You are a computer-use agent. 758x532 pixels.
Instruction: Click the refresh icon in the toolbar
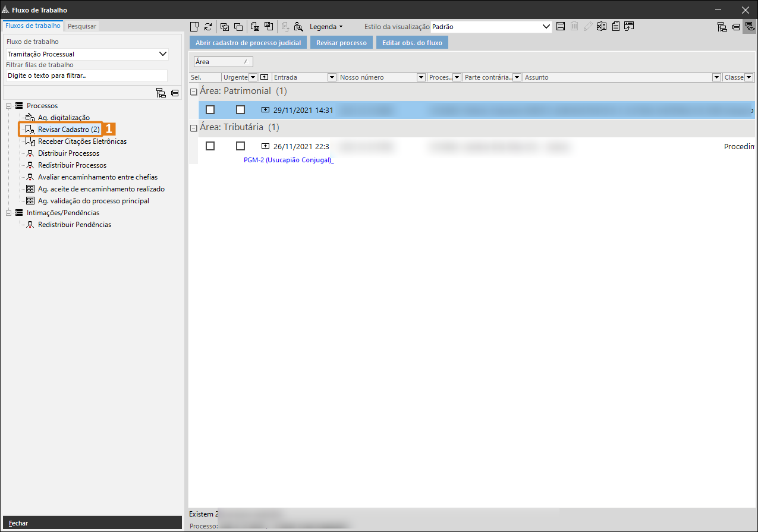pos(208,27)
